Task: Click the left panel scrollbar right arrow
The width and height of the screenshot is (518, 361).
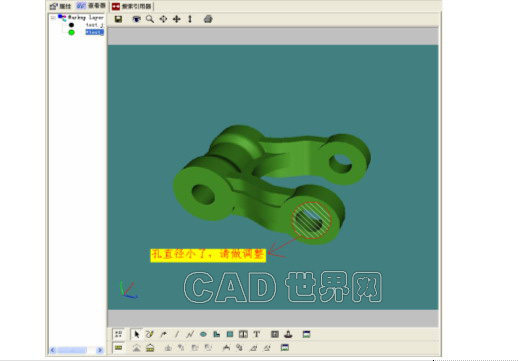Action: (100, 350)
